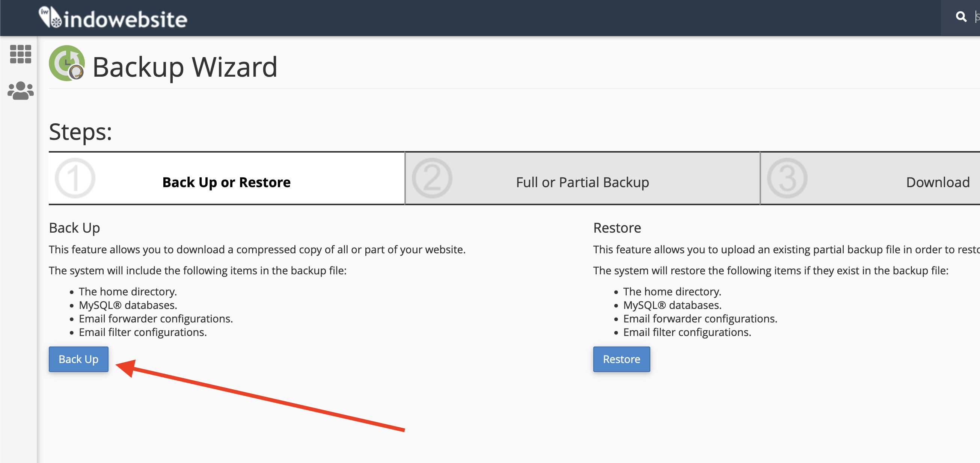Image resolution: width=980 pixels, height=463 pixels.
Task: Select the Back Up or Restore step
Action: pos(226,182)
